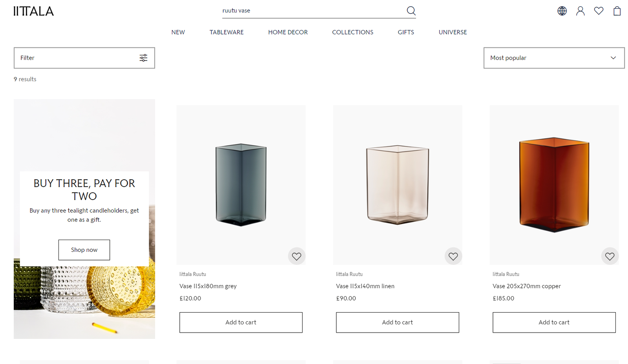The height and width of the screenshot is (364, 628).
Task: Favorite the copper Ruutu vase
Action: tap(610, 257)
